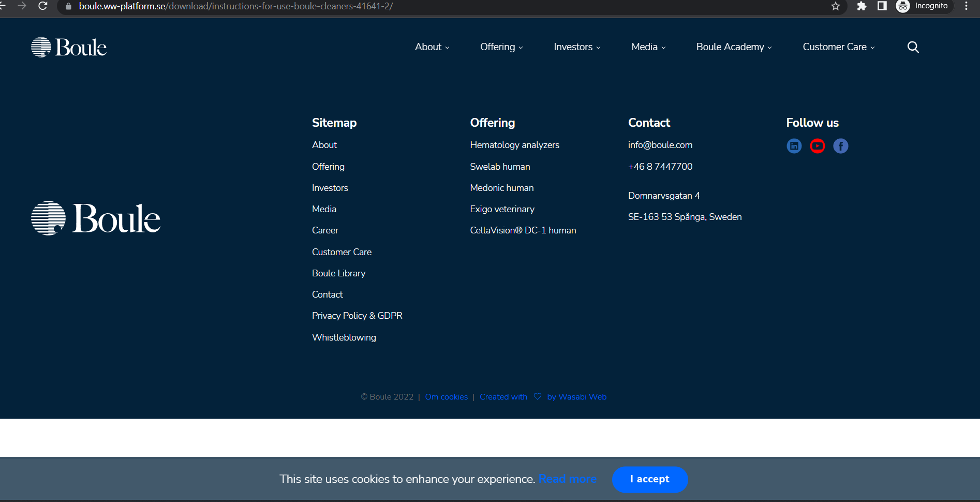The width and height of the screenshot is (980, 502).
Task: Click the Follow us heading
Action: 812,123
